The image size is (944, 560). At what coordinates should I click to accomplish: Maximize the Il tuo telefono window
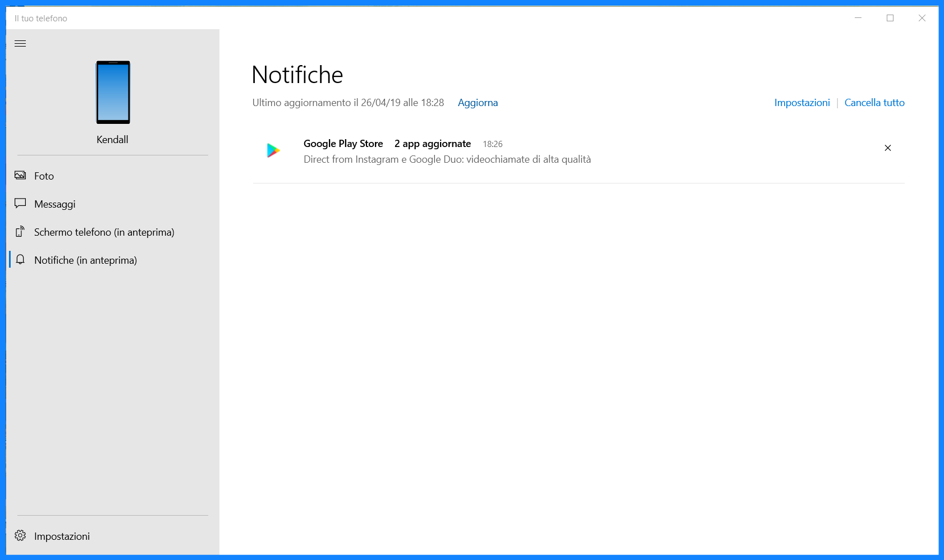click(x=890, y=18)
